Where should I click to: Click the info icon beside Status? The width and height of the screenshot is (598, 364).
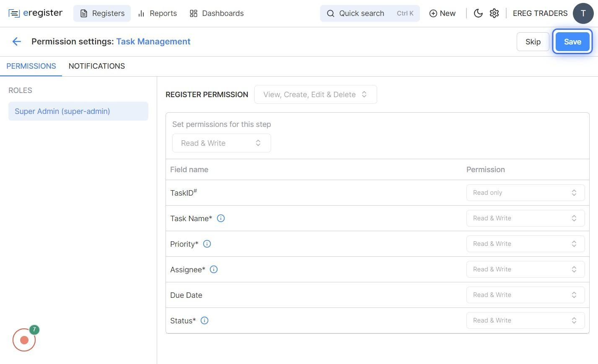pos(205,320)
